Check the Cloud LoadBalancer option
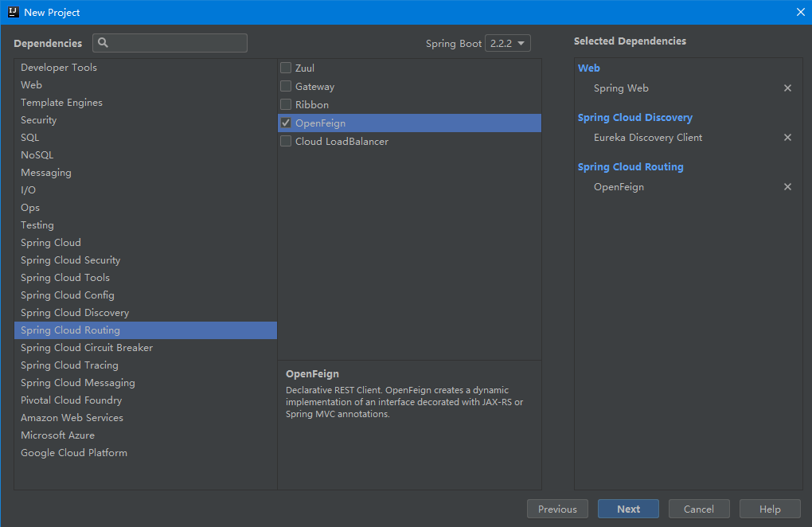 pos(286,141)
